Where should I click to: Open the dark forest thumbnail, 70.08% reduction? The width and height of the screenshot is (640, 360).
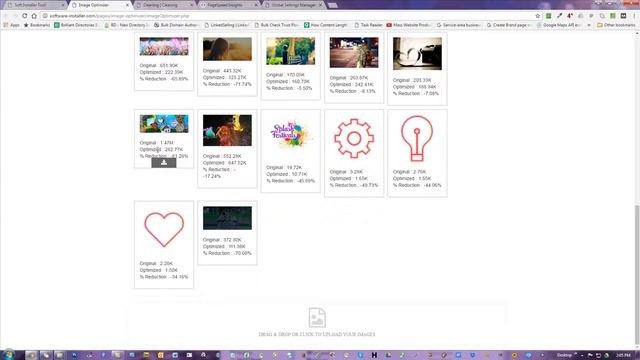[x=227, y=218]
